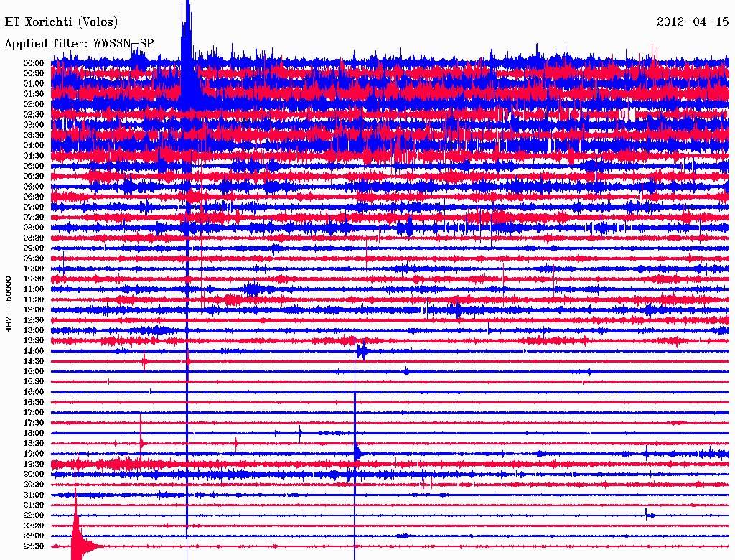This screenshot has height=560, width=735.
Task: Select the 01:30 time label
Action: pyautogui.click(x=34, y=94)
